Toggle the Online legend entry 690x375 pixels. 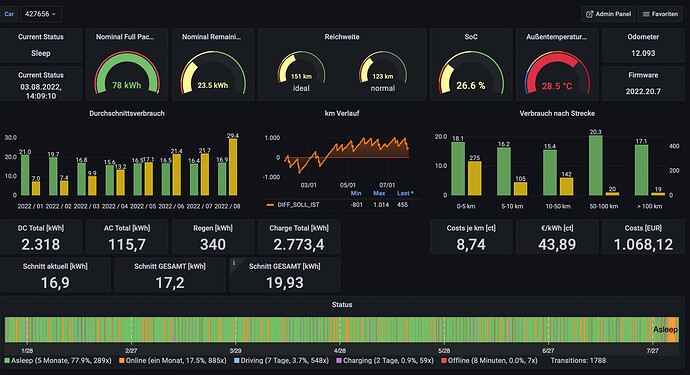tap(173, 360)
